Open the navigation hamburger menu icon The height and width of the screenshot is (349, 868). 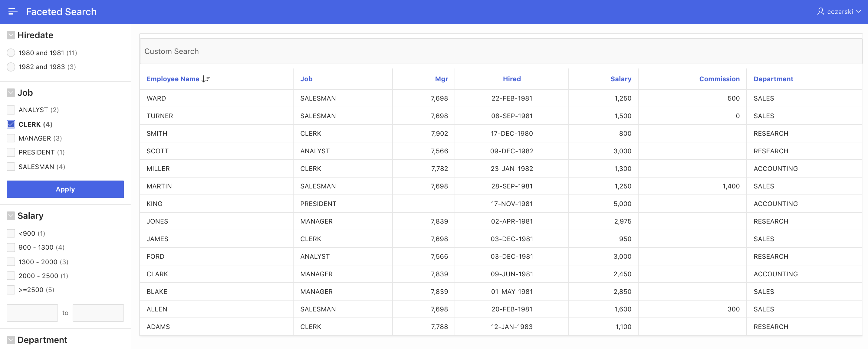click(x=13, y=11)
